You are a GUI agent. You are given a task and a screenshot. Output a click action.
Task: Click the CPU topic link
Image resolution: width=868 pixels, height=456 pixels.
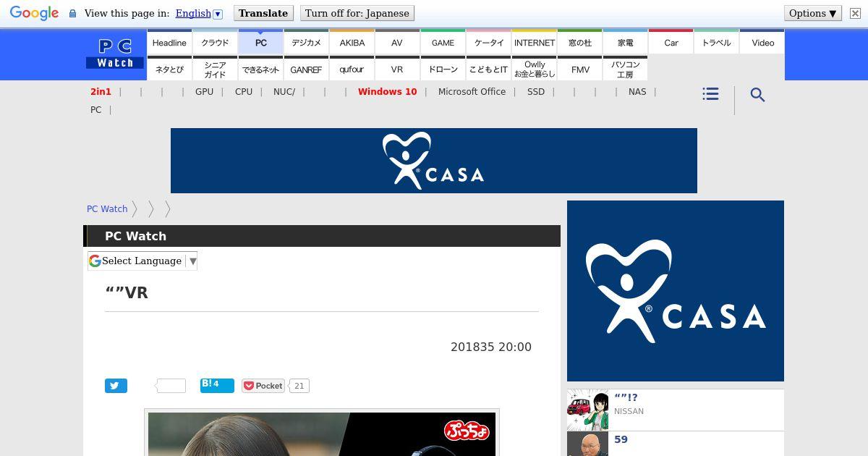coord(244,92)
